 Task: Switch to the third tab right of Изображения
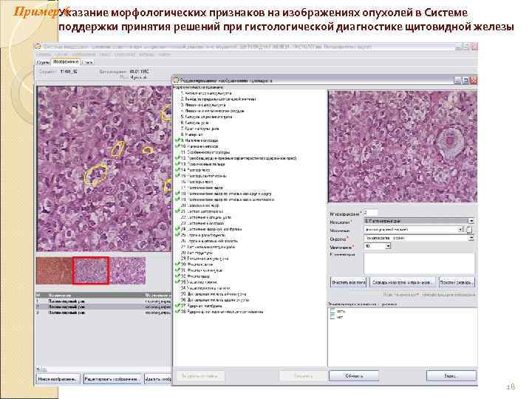87,62
